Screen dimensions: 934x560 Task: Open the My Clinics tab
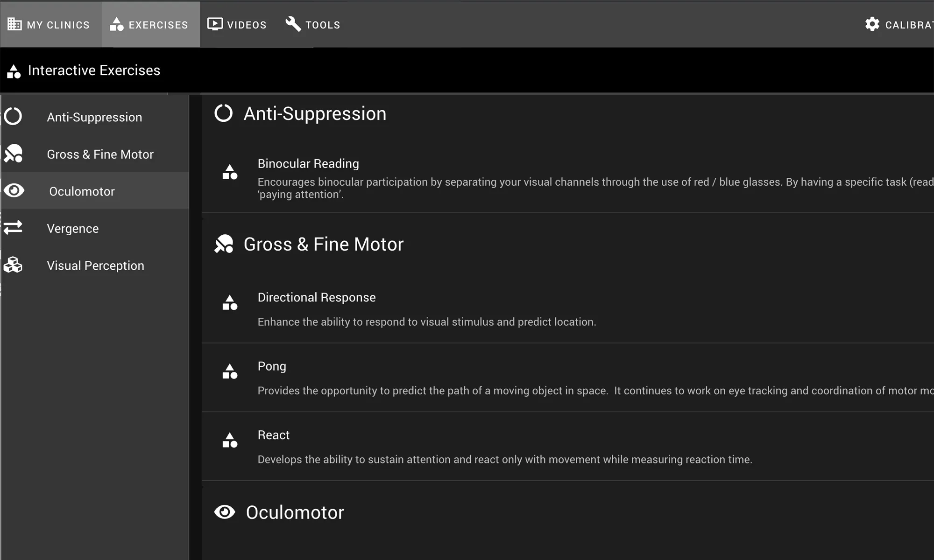coord(49,24)
